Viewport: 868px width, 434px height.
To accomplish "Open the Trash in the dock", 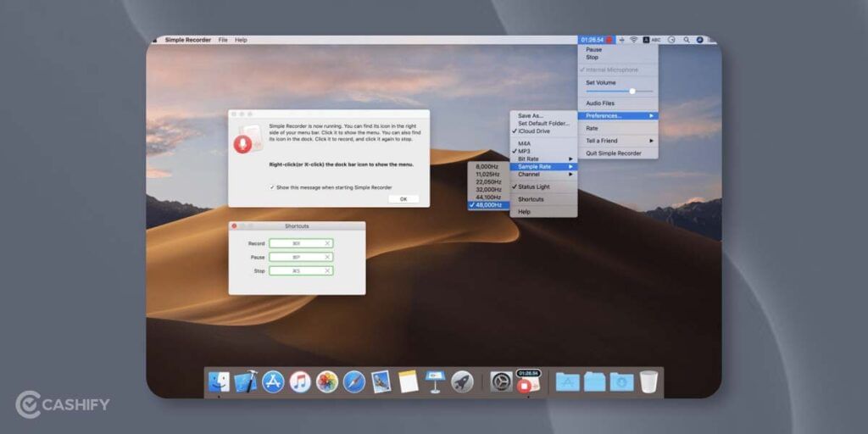I will pyautogui.click(x=648, y=381).
